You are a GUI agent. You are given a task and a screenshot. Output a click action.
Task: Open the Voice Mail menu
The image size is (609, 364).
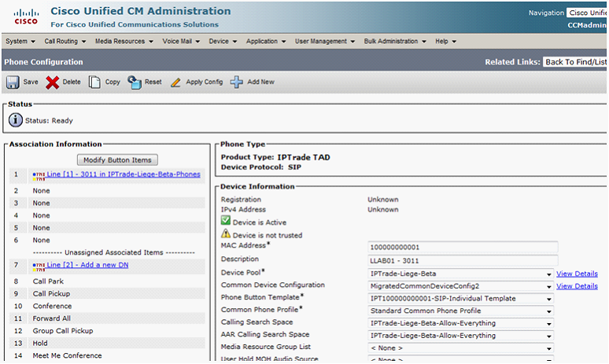181,41
